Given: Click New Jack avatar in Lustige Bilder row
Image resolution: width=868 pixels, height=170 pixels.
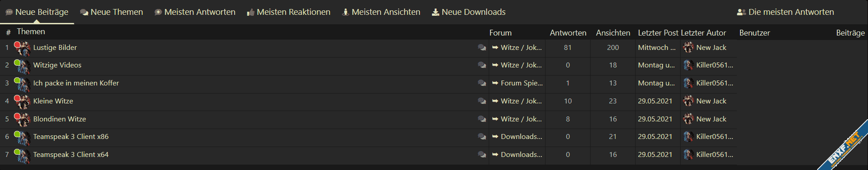Looking at the screenshot, I should click(688, 48).
